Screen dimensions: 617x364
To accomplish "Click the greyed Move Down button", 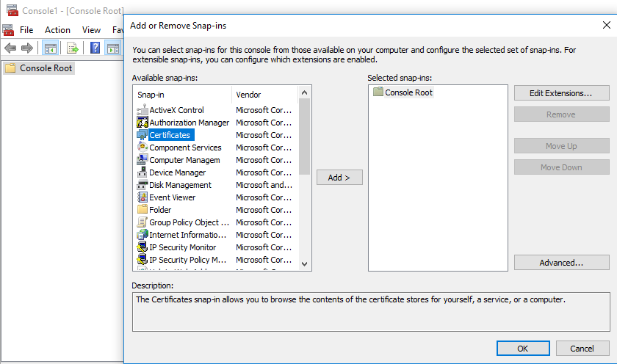I will tap(561, 167).
